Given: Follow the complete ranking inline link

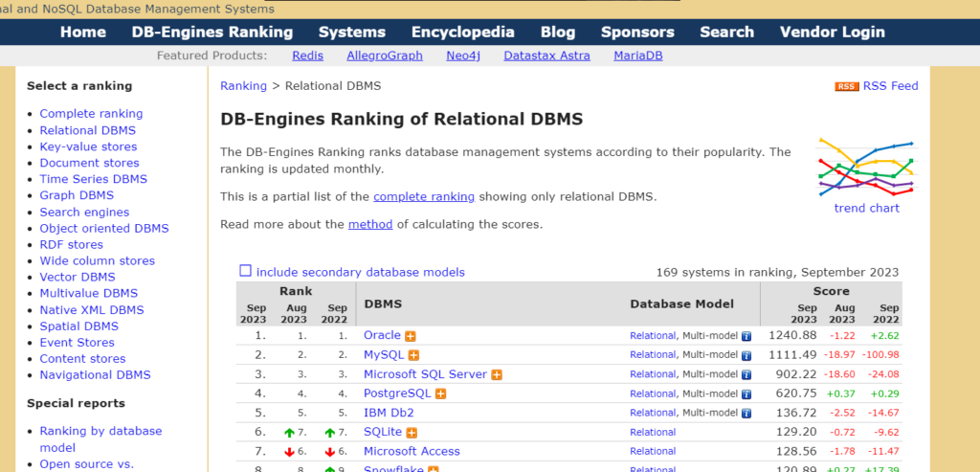Looking at the screenshot, I should coord(424,197).
